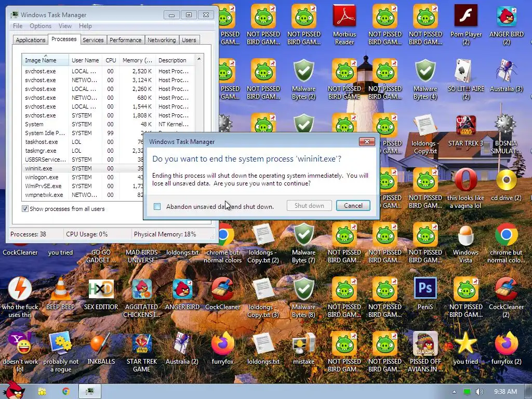Open INKBALLS desktop icon
This screenshot has width=532, height=399.
coord(101,349)
